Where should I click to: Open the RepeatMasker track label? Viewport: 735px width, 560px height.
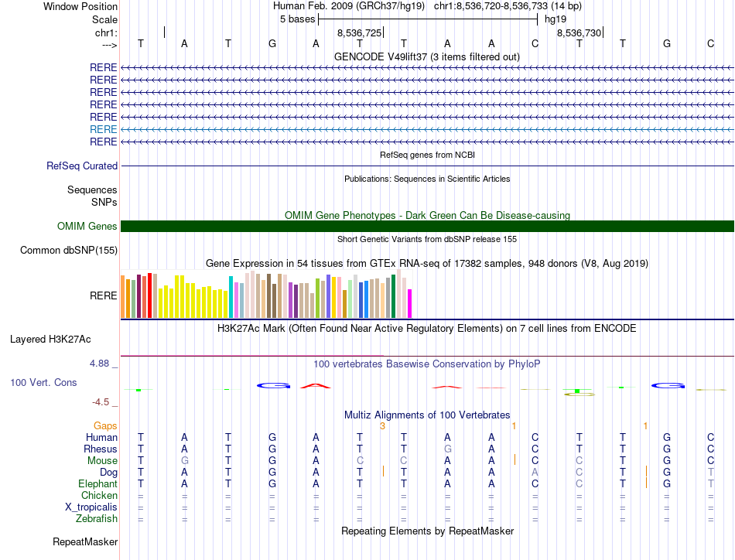[85, 541]
